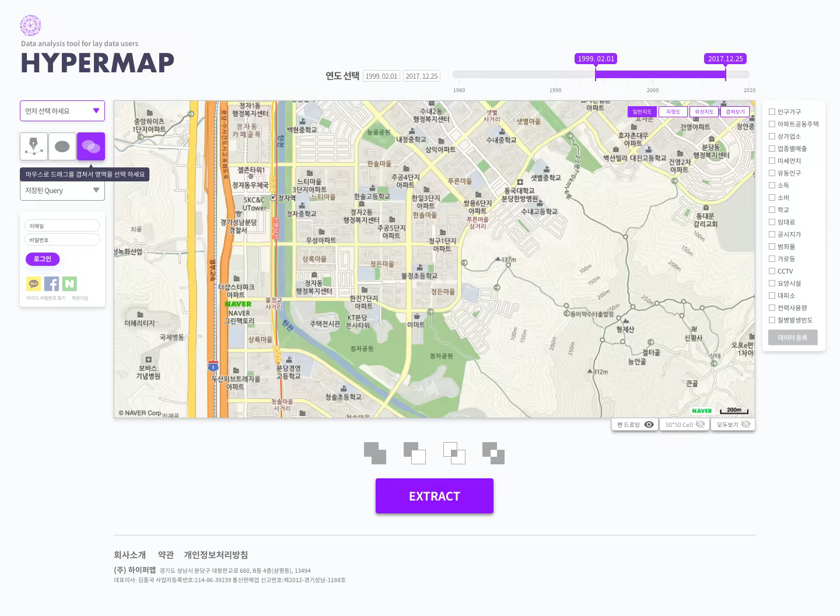
Task: Select the overlap region selection tool
Action: 90,146
